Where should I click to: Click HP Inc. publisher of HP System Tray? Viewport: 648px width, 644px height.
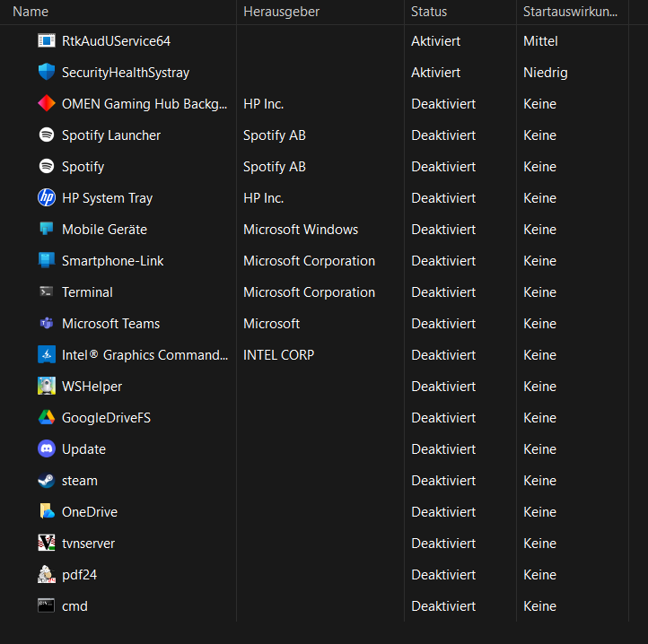point(263,198)
